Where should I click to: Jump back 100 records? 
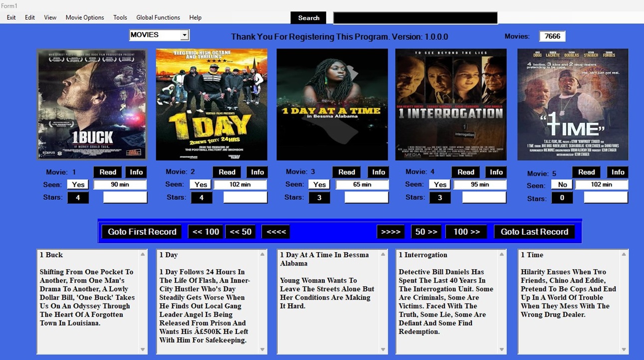tap(206, 232)
